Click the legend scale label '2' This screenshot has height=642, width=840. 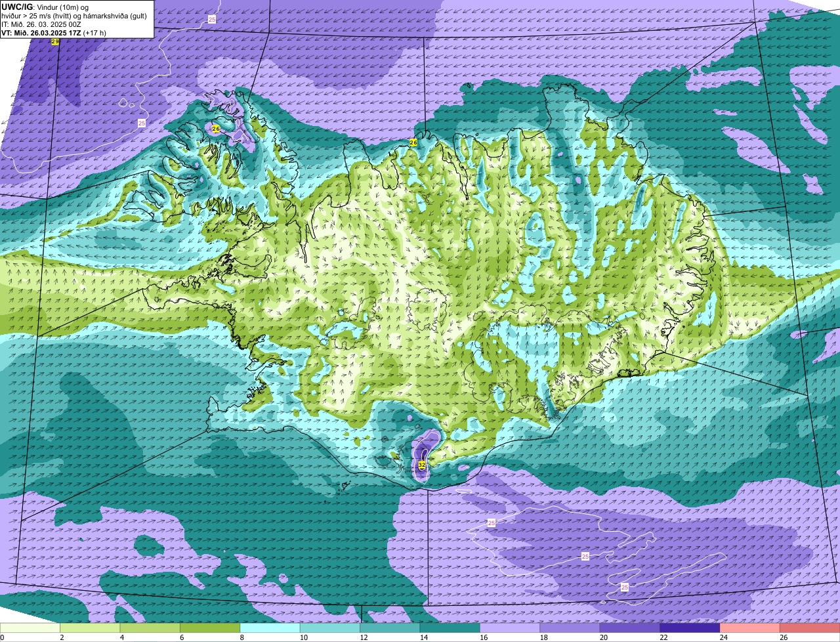pyautogui.click(x=61, y=637)
